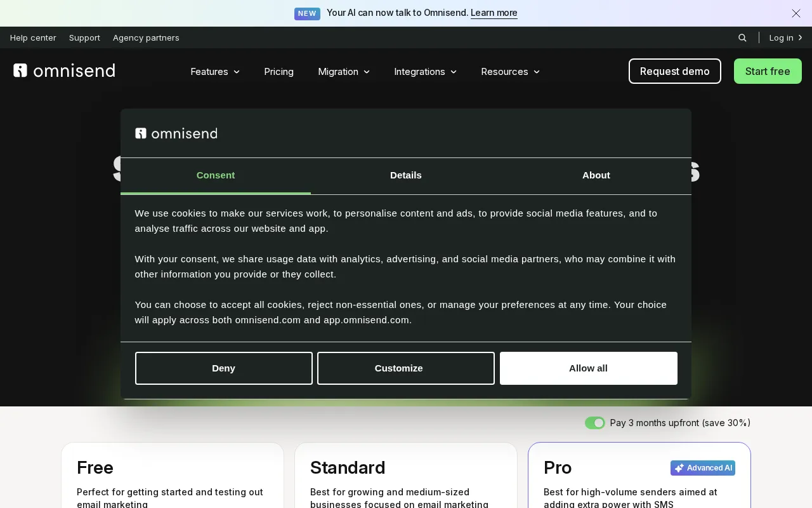Click the Standard plan heading
The height and width of the screenshot is (508, 812).
348,467
